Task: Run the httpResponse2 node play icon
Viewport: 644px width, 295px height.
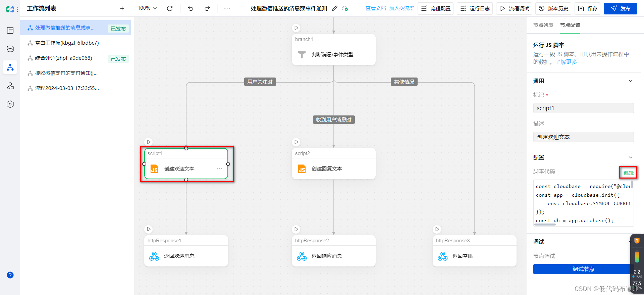Action: pyautogui.click(x=296, y=229)
